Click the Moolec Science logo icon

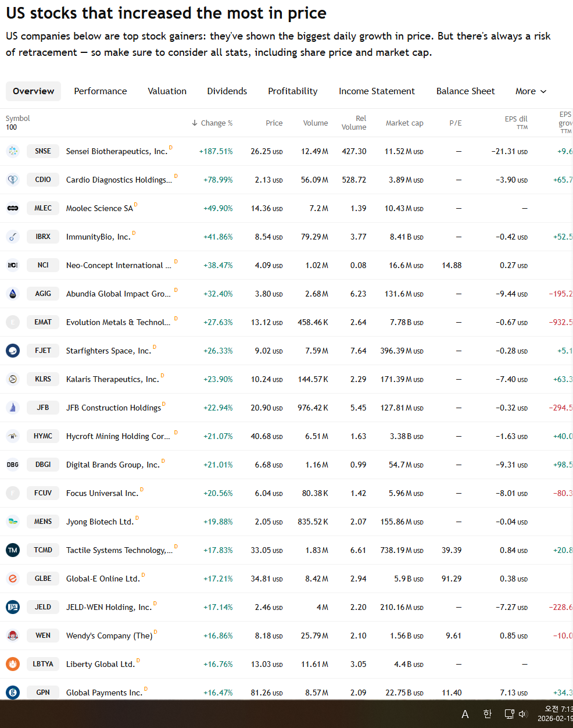tap(13, 208)
